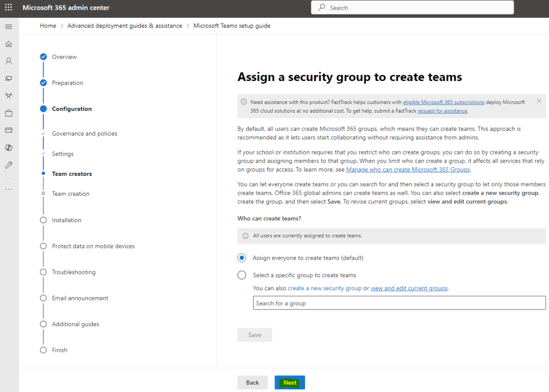This screenshot has height=392, width=549.
Task: Click the Back button
Action: tap(253, 382)
